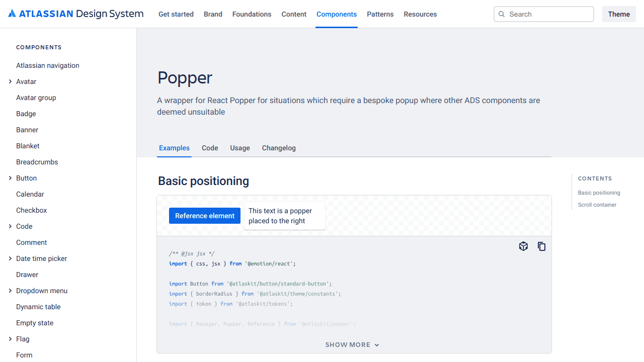Jump to Scroll container in contents
Viewport: 644px width, 362px height.
(597, 205)
